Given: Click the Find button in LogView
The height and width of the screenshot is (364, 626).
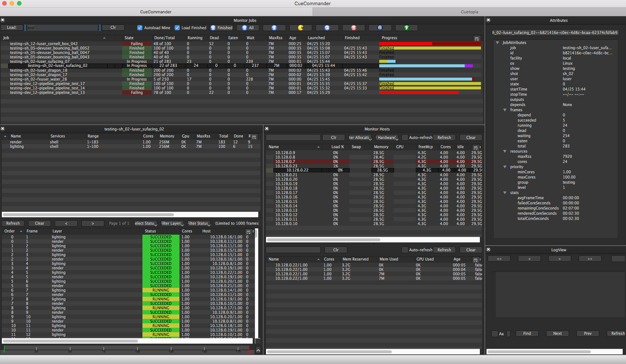Looking at the screenshot, I should (527, 333).
